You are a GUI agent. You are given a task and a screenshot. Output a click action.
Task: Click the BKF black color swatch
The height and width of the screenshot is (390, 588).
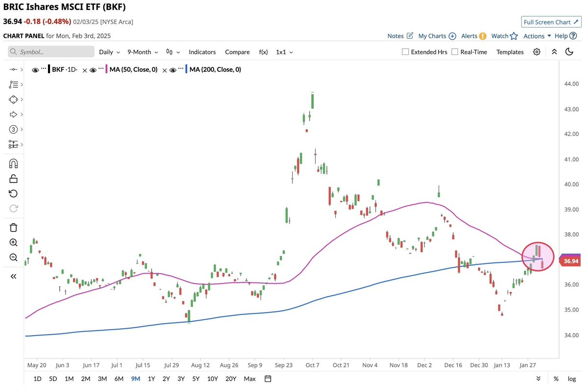click(49, 70)
